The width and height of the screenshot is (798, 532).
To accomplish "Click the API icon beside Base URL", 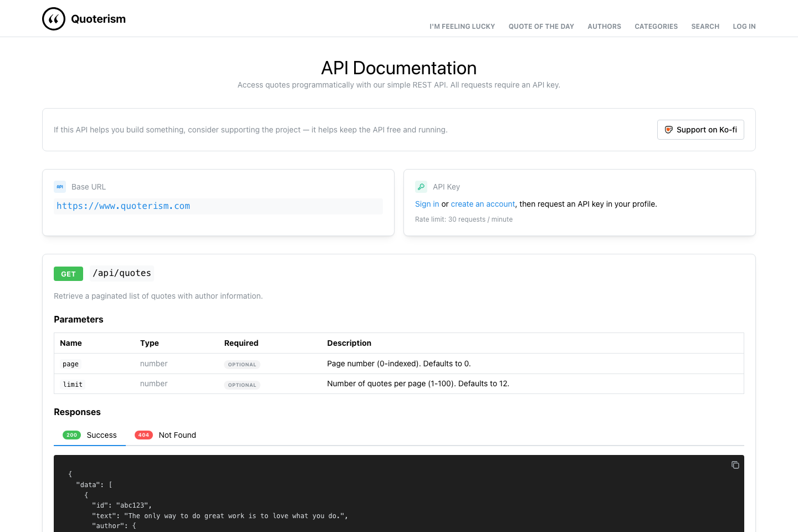I will click(x=60, y=187).
